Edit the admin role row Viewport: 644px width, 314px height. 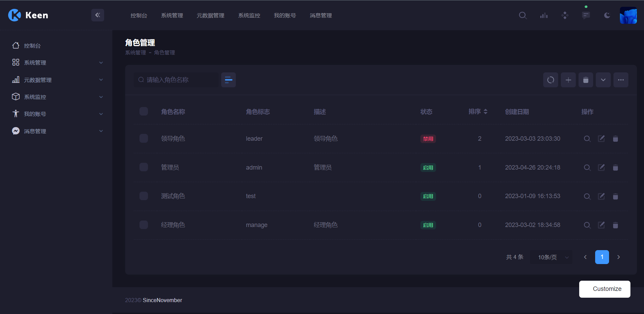pos(601,168)
